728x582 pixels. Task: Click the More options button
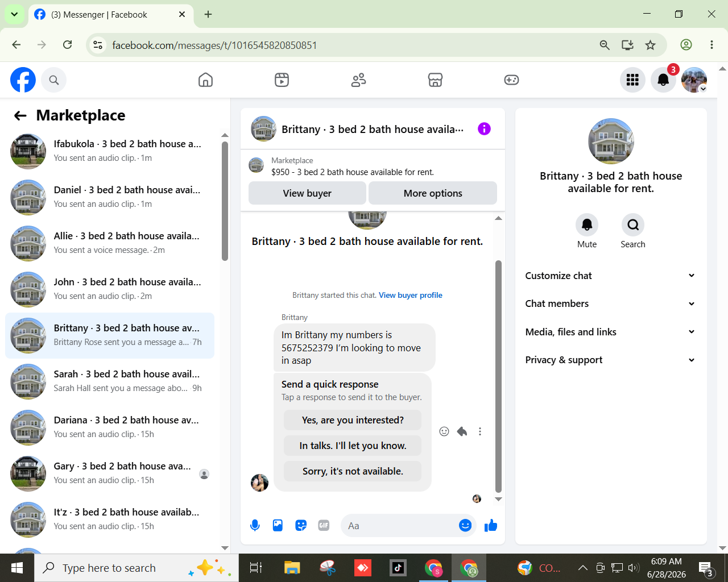(433, 193)
